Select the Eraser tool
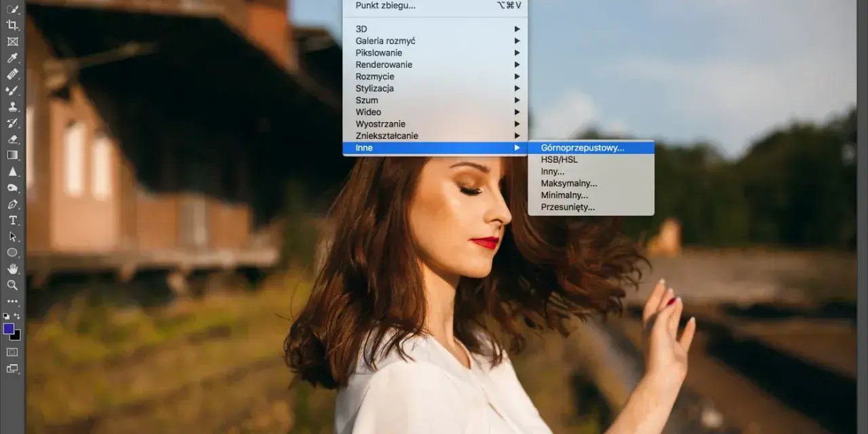Viewport: 868px width, 434px height. (x=12, y=139)
